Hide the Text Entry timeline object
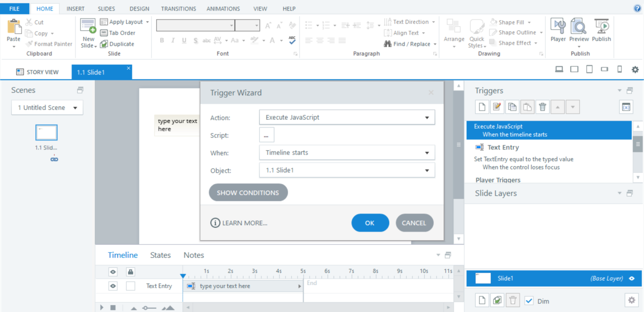This screenshot has height=312, width=644. pos(113,286)
